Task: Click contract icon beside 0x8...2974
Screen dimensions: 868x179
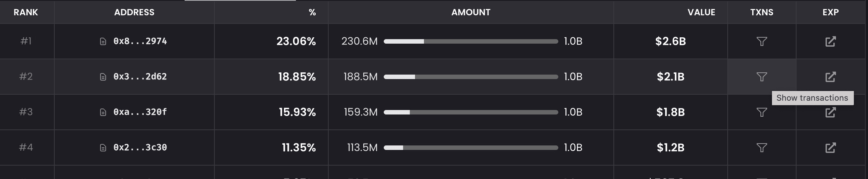Action: click(103, 41)
